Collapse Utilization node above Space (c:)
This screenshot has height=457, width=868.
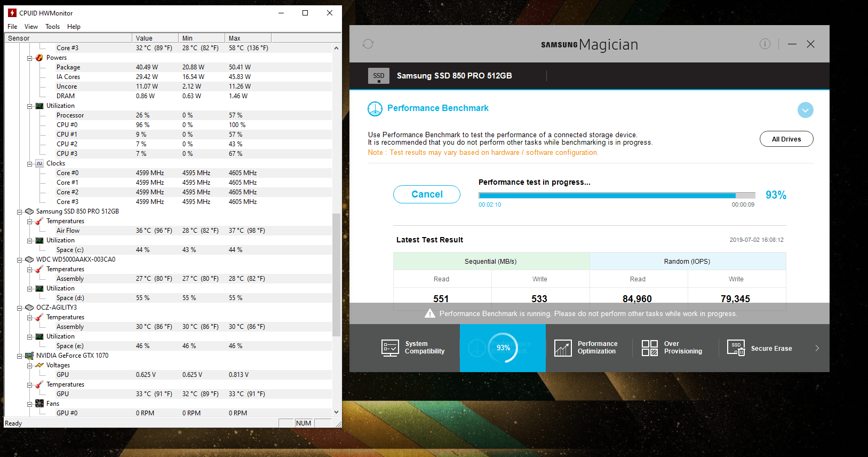click(30, 240)
